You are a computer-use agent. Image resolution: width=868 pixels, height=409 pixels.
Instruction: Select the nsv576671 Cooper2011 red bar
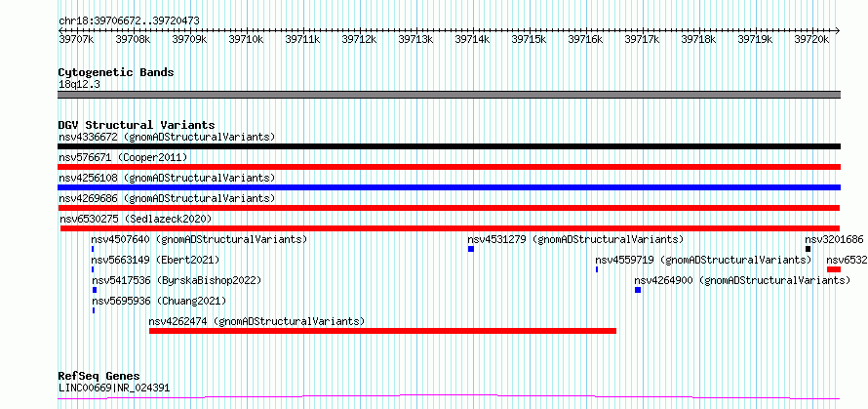(449, 167)
